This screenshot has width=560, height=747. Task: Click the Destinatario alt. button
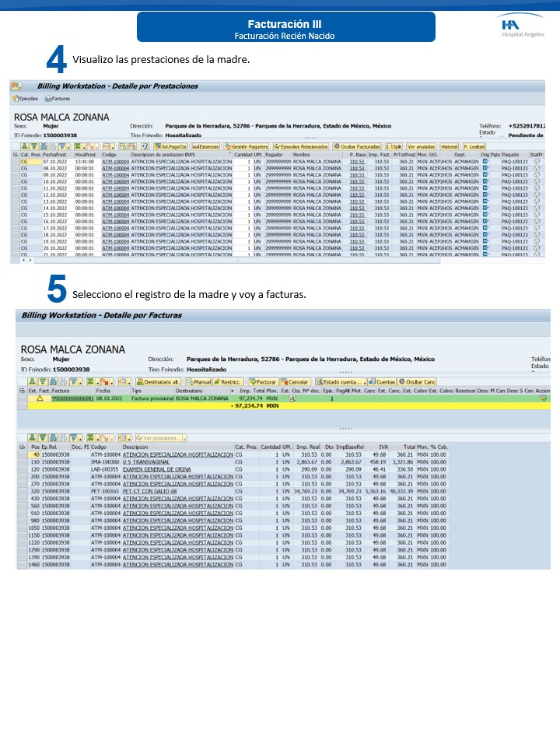pyautogui.click(x=159, y=382)
